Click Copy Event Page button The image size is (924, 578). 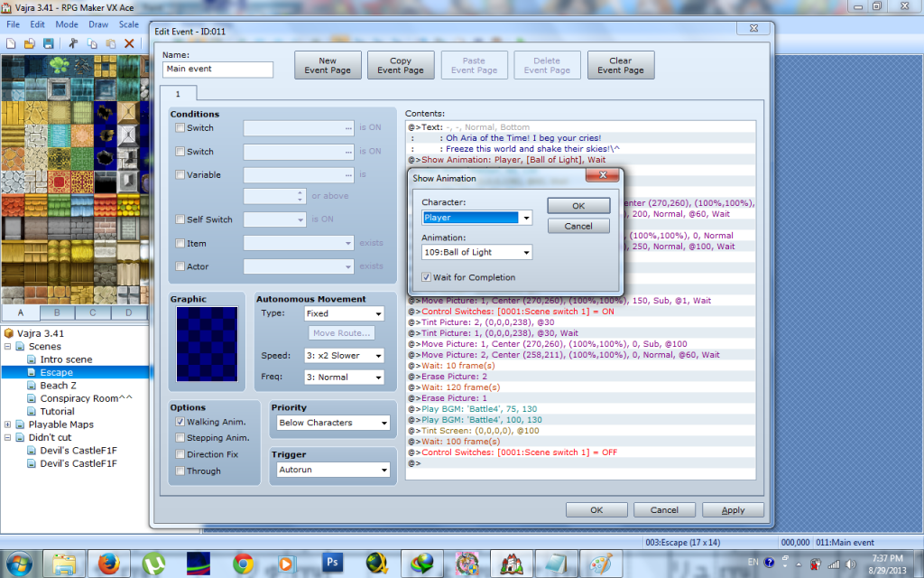click(x=401, y=65)
